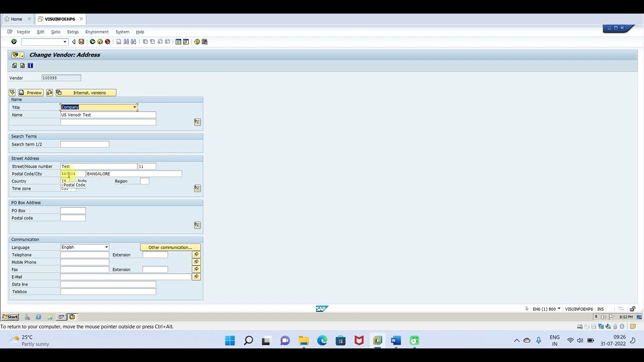Click the green Enter checkmark icon
Image resolution: width=644 pixels, height=362 pixels.
[x=14, y=42]
